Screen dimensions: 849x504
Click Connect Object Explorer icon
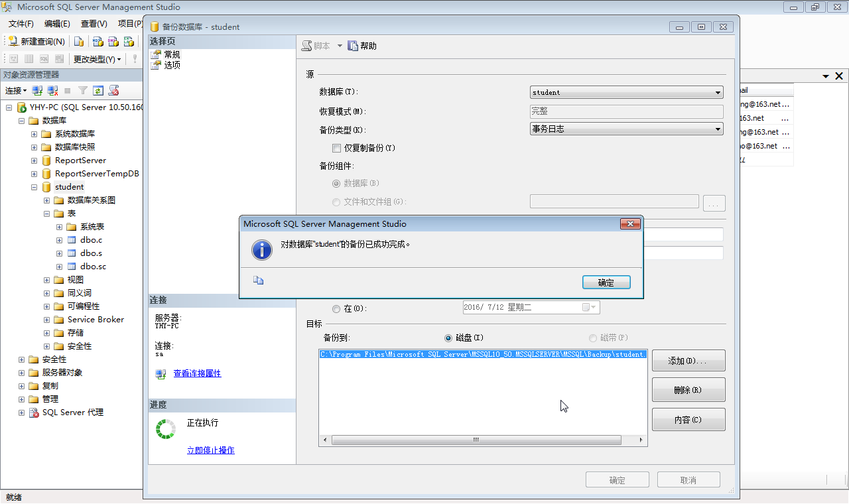point(37,90)
